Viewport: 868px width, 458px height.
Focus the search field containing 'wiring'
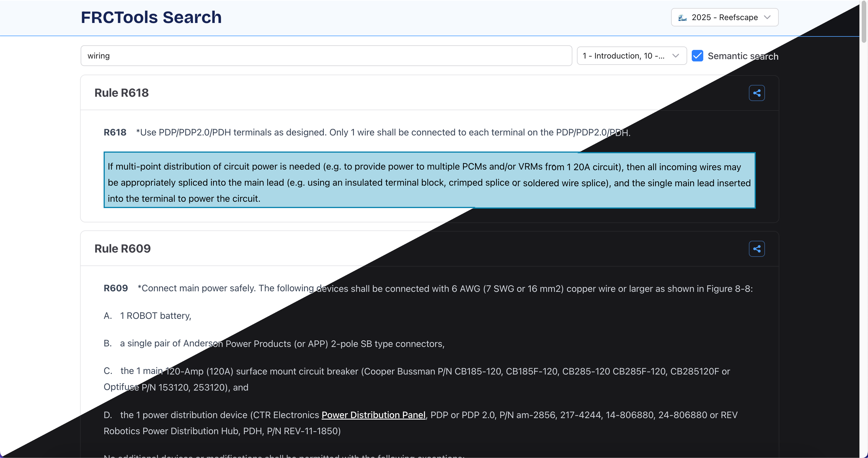(326, 56)
